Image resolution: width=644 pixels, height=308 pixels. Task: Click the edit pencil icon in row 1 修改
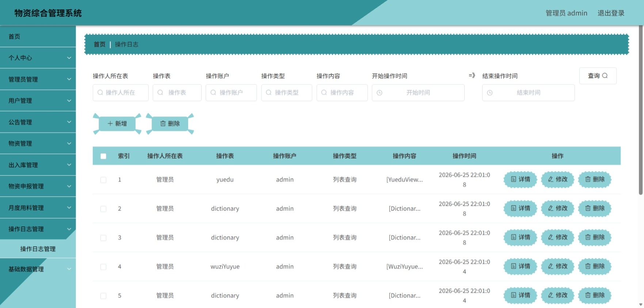tap(550, 179)
